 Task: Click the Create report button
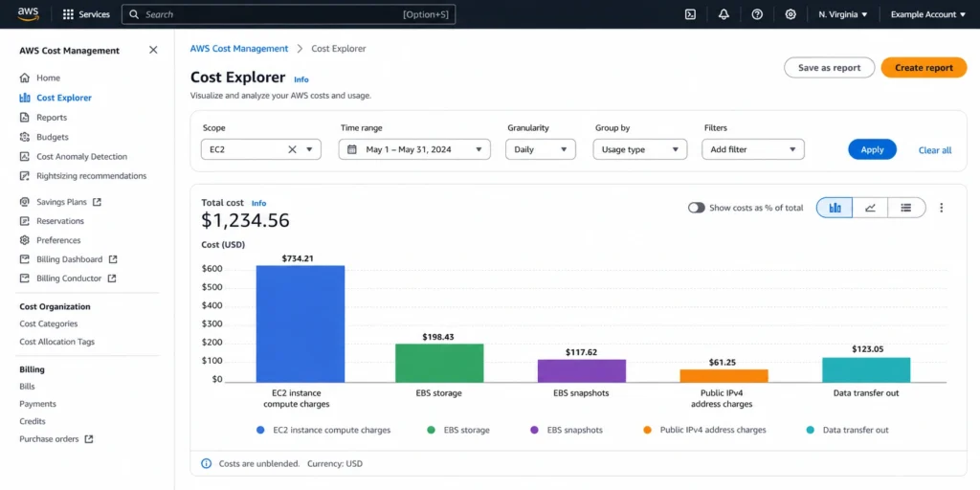pyautogui.click(x=924, y=68)
